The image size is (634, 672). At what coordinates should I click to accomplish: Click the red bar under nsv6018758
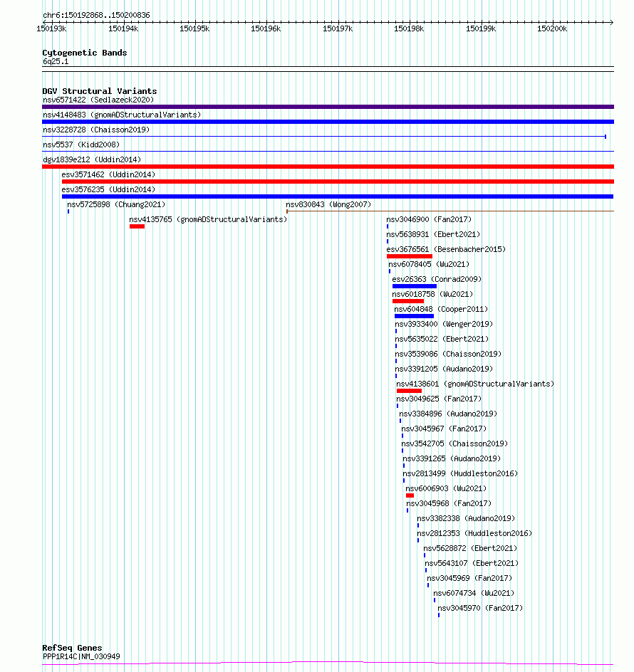(x=408, y=302)
